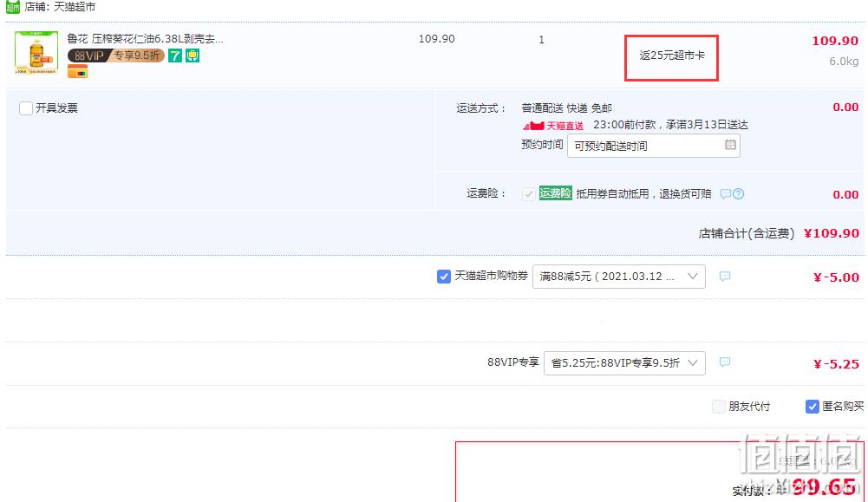Viewport: 868px width, 502px height.
Task: Expand the 满88减5元 coupon dropdown
Action: [619, 277]
